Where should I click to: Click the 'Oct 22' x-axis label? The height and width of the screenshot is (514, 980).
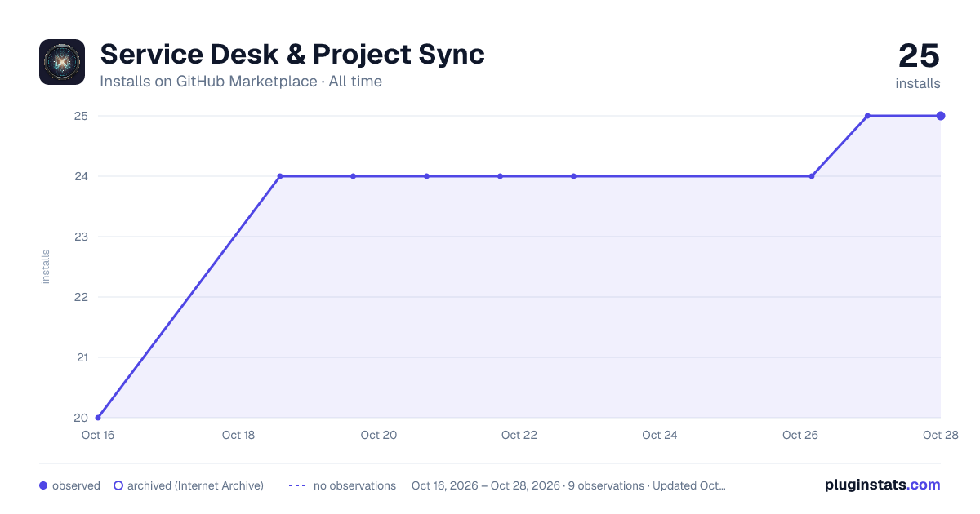click(519, 435)
